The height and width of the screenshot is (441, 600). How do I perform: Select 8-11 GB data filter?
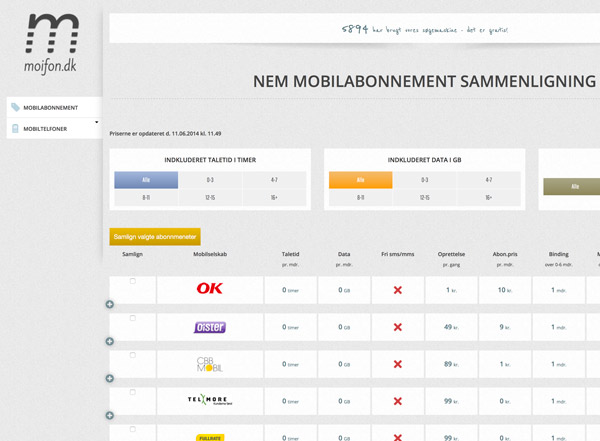click(x=360, y=198)
